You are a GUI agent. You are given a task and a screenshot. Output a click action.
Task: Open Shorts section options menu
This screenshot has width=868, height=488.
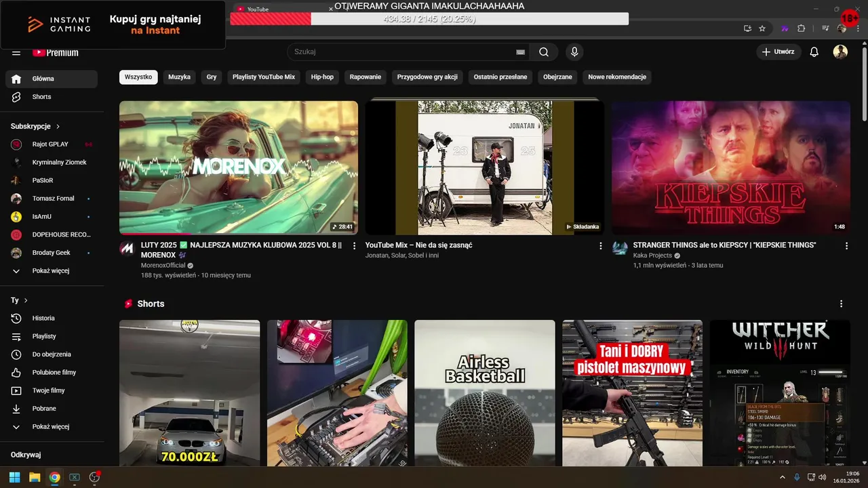(x=841, y=304)
